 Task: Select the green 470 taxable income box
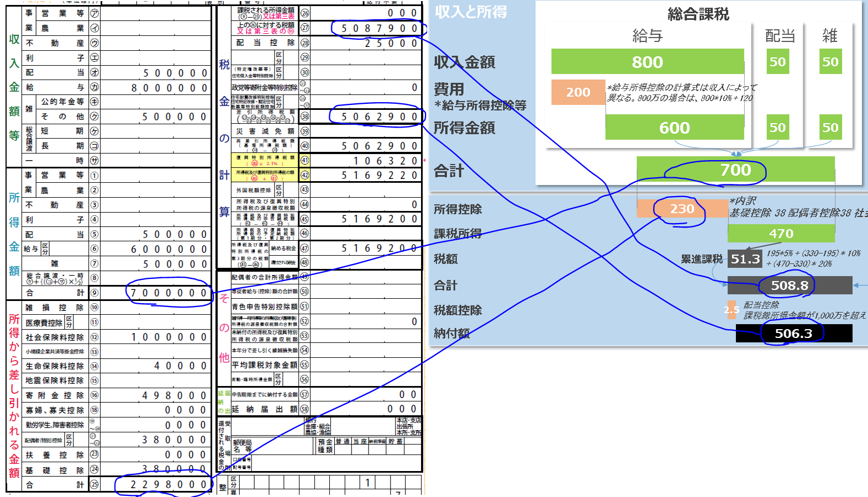[781, 234]
